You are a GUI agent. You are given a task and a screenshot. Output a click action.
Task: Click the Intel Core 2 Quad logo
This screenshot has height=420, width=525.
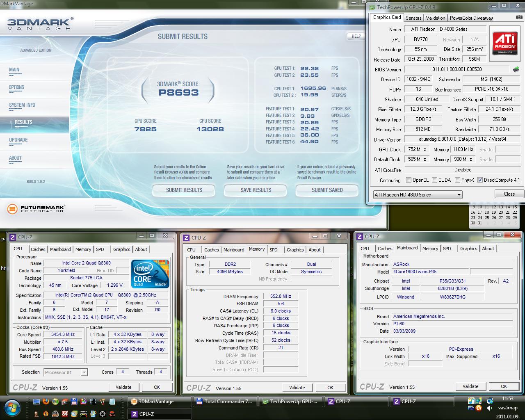(x=150, y=274)
